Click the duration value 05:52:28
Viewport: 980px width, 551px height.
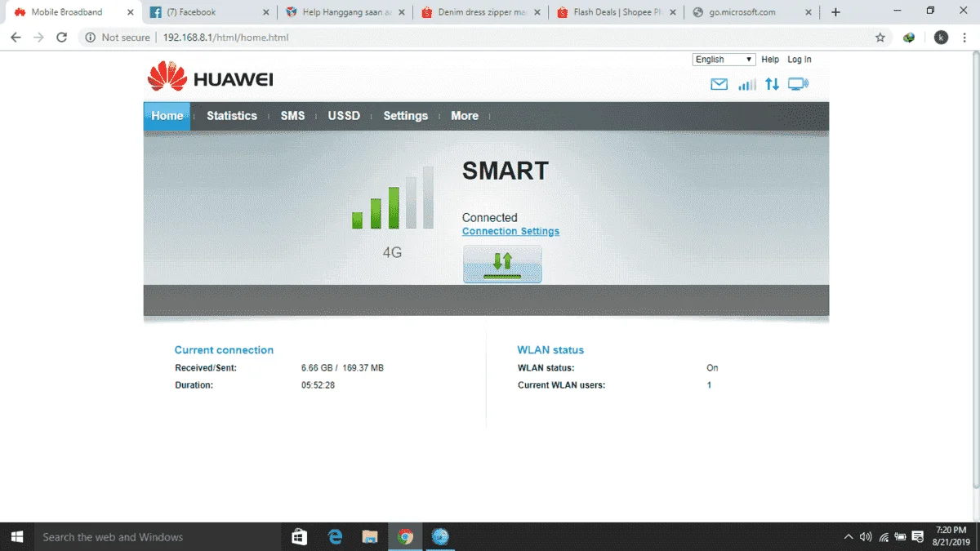pyautogui.click(x=318, y=384)
